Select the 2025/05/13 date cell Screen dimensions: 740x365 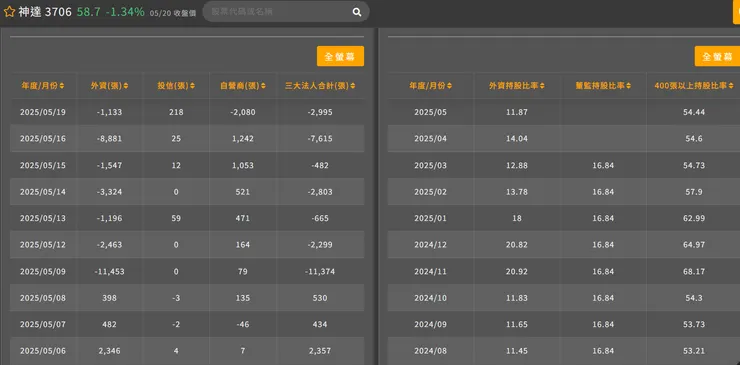click(43, 219)
